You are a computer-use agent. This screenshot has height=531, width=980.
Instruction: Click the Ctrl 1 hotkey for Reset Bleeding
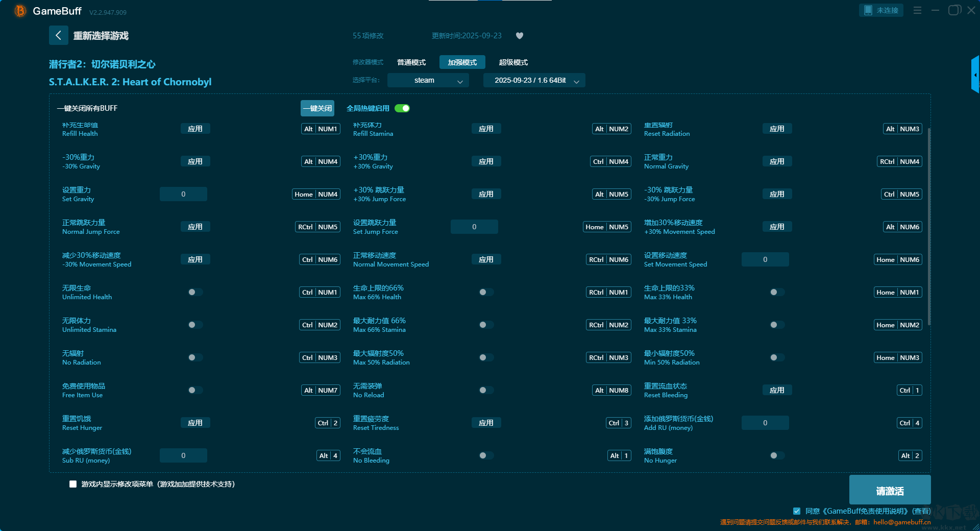910,390
